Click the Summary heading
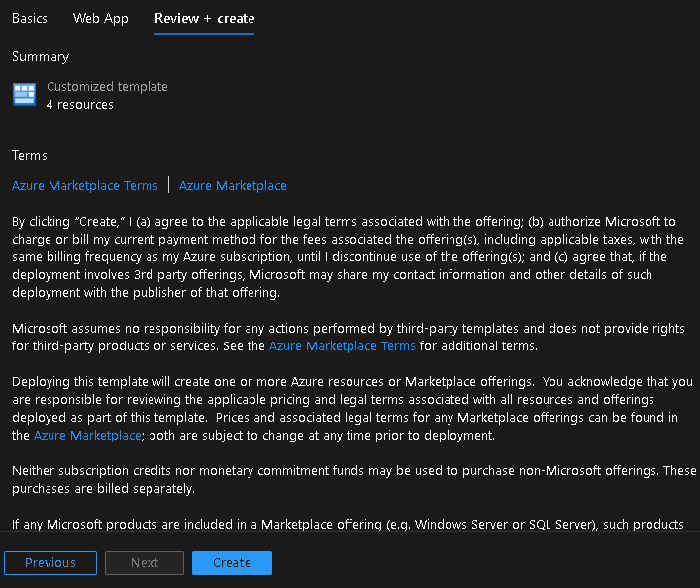The image size is (700, 588). click(x=41, y=56)
